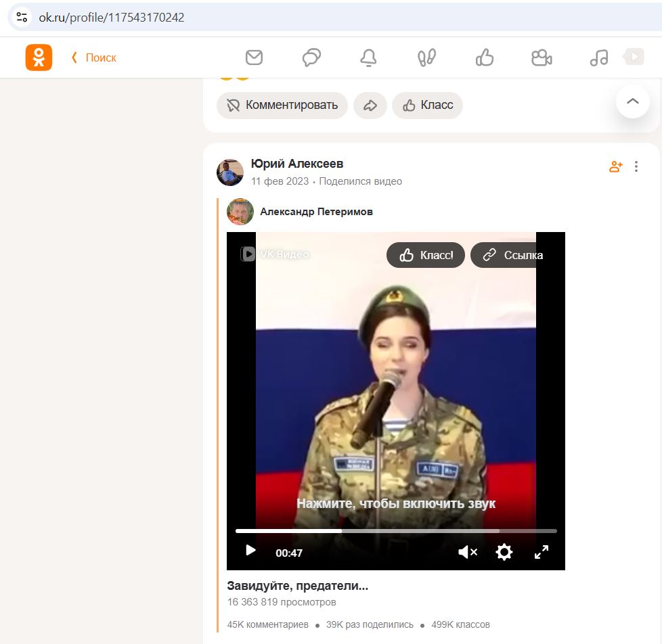Open discussions chat bubble icon
The width and height of the screenshot is (662, 644).
[x=311, y=57]
